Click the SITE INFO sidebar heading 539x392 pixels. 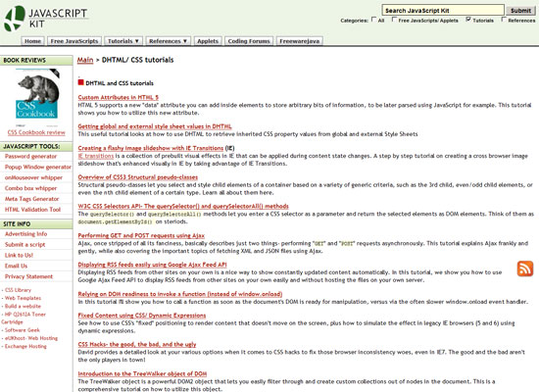36,224
